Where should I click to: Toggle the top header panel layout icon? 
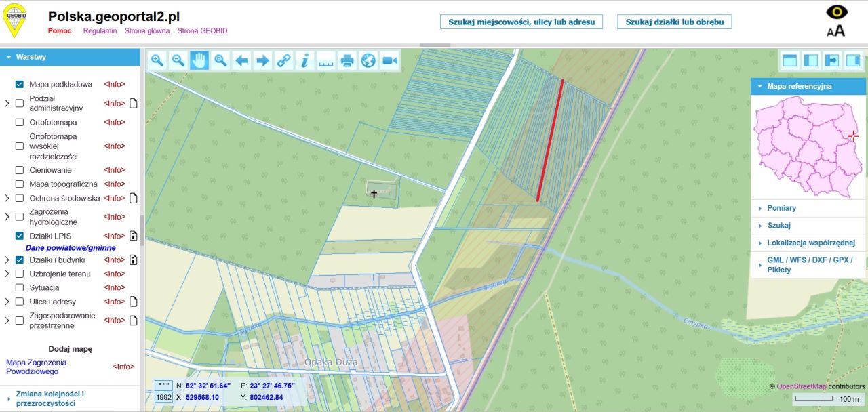click(x=789, y=60)
